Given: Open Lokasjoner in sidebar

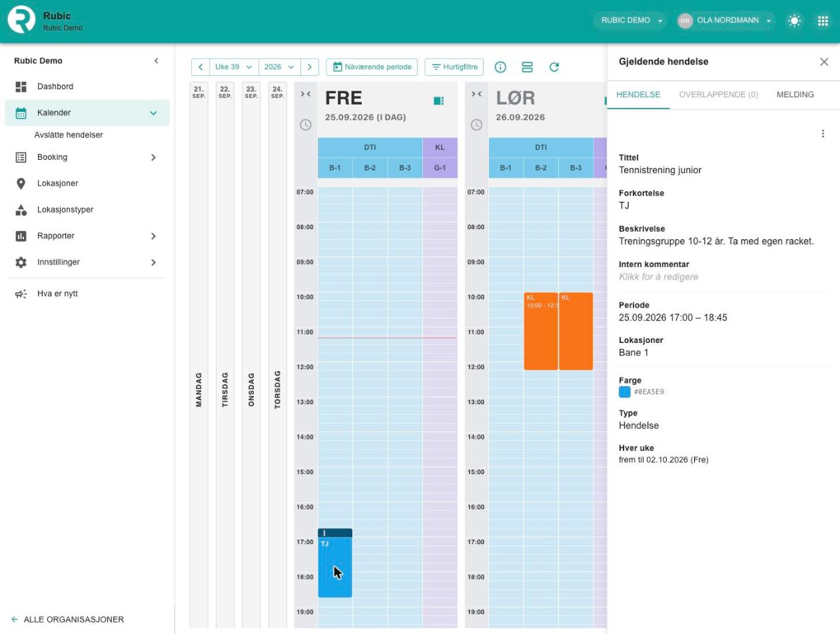Looking at the screenshot, I should tap(87, 183).
